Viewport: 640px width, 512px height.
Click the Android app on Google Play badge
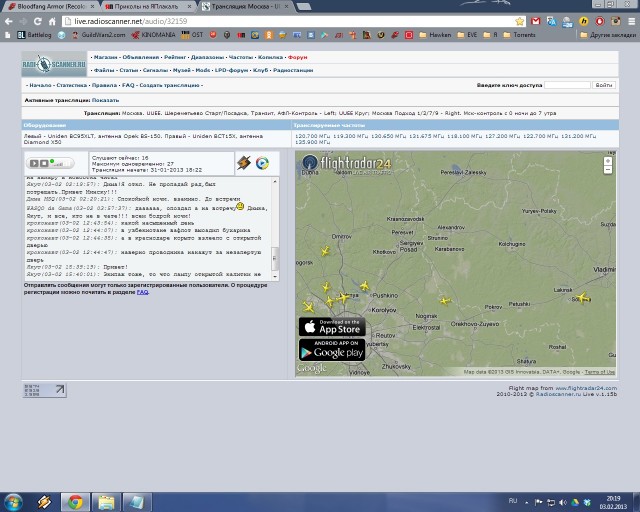pos(331,350)
